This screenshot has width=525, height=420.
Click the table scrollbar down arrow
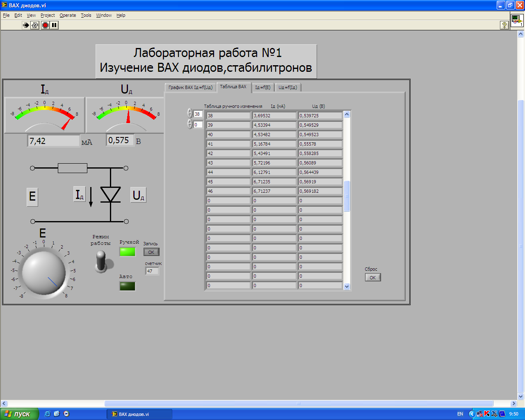pyautogui.click(x=347, y=287)
